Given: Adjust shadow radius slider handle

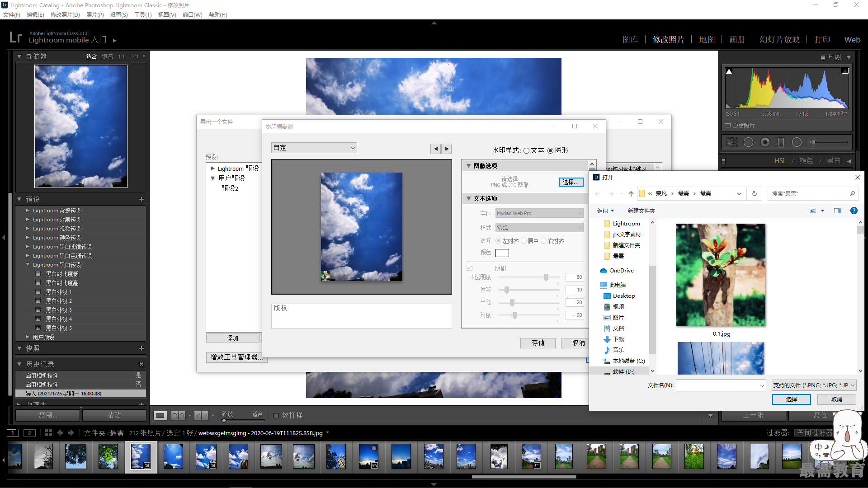Looking at the screenshot, I should pos(512,303).
